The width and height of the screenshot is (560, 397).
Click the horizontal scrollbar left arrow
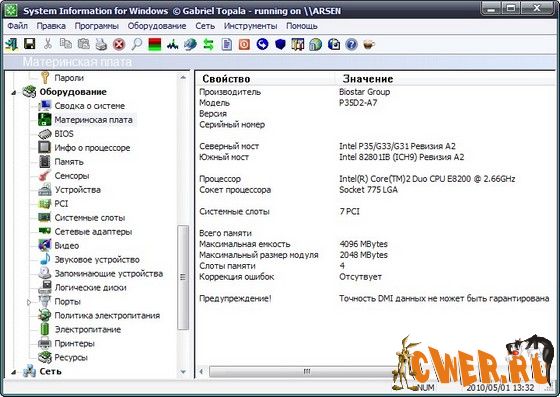(x=201, y=372)
